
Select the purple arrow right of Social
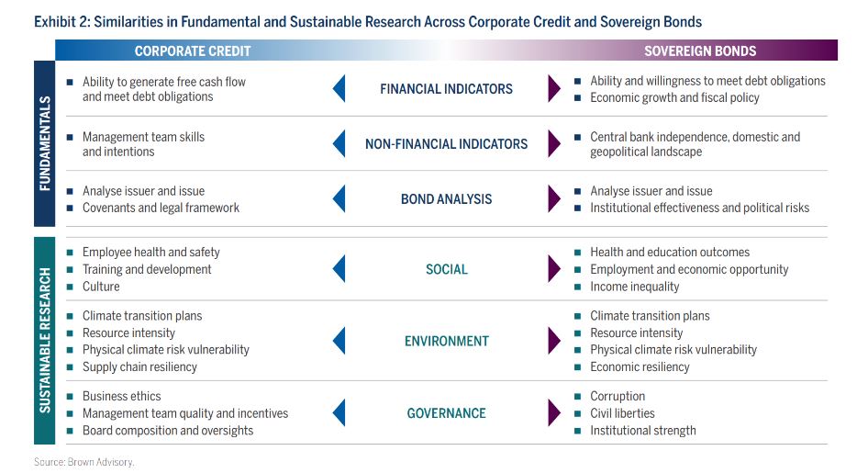553,269
